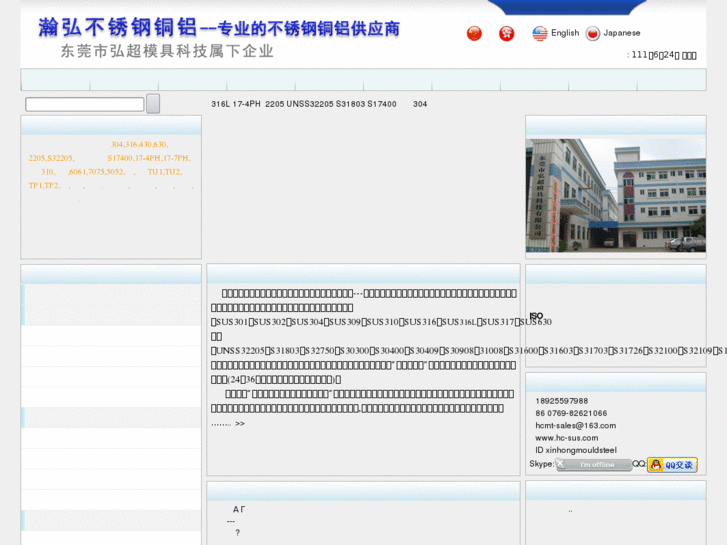Viewport: 727px width, 545px height.
Task: Click the blue site title logo
Action: (219, 28)
